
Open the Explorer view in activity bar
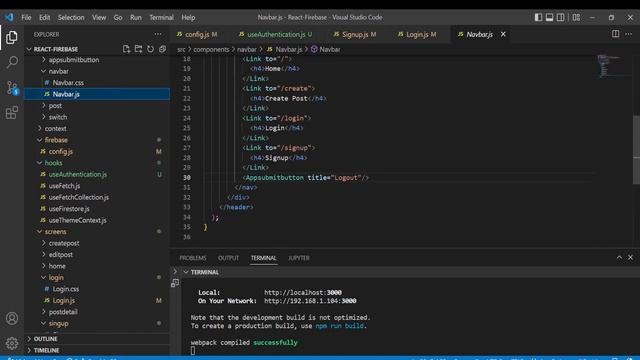[12, 37]
